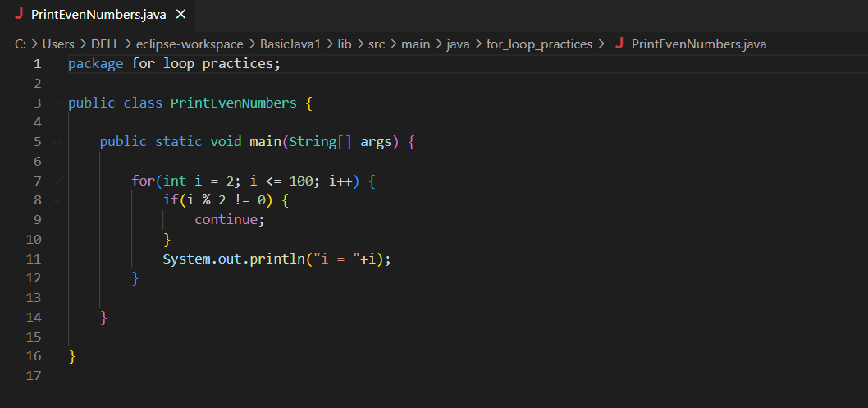Open the src breadcrumb segment

(x=377, y=44)
